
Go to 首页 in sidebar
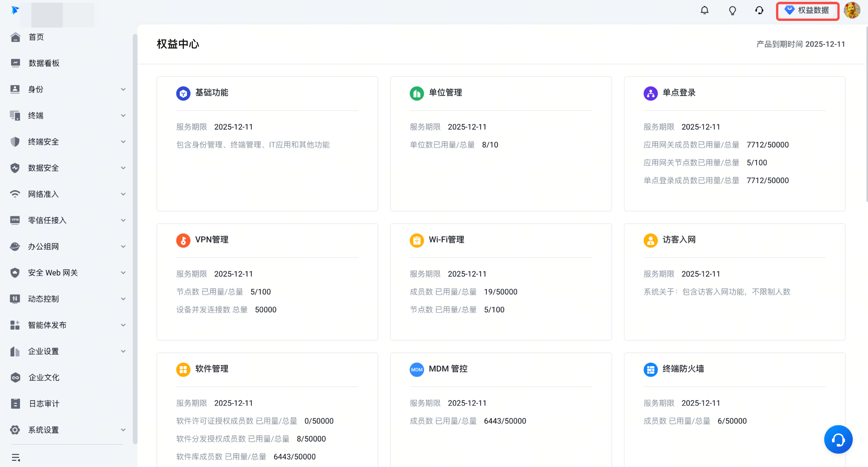point(36,37)
